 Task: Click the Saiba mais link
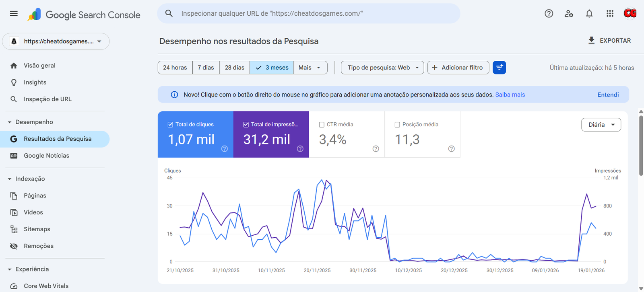[x=510, y=95]
